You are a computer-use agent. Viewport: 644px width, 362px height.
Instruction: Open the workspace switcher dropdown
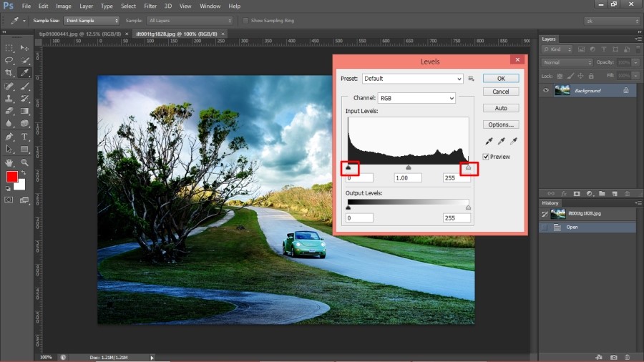612,21
